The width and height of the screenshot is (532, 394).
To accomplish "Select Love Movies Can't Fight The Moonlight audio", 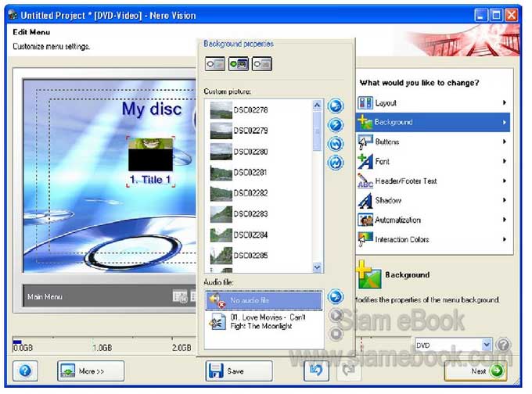I will pyautogui.click(x=264, y=322).
